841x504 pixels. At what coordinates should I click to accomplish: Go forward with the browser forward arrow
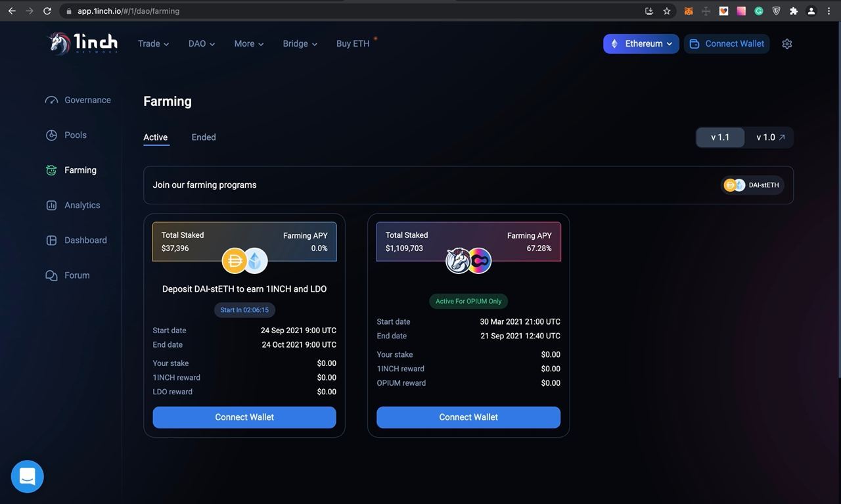click(30, 11)
